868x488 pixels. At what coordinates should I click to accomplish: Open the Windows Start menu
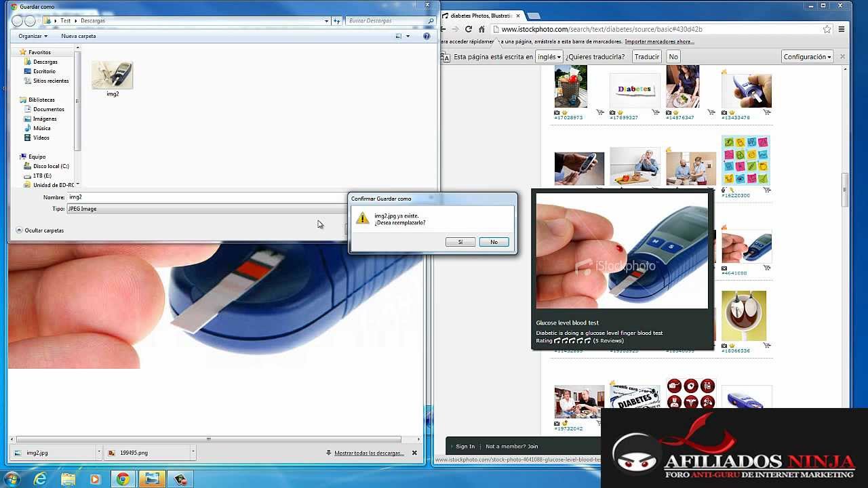coord(13,479)
